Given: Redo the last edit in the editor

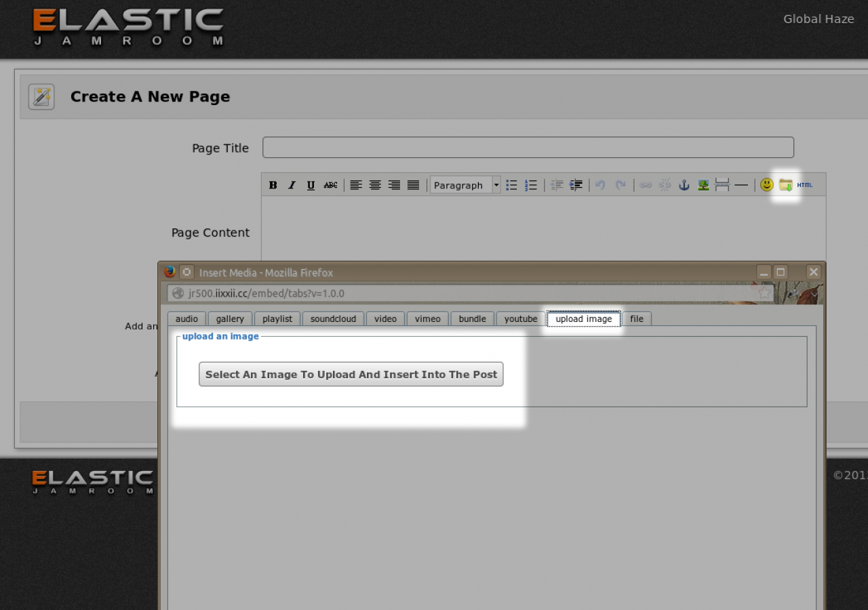Looking at the screenshot, I should tap(620, 185).
